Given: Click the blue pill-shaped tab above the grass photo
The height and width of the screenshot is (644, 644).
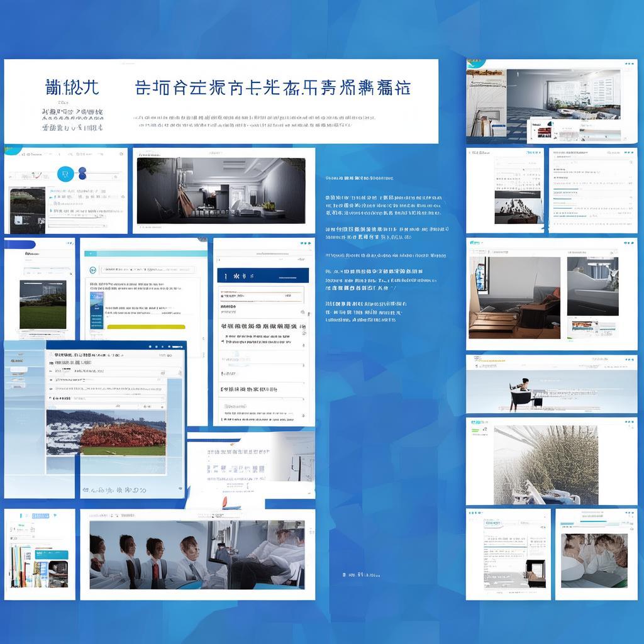Looking at the screenshot, I should (x=20, y=245).
